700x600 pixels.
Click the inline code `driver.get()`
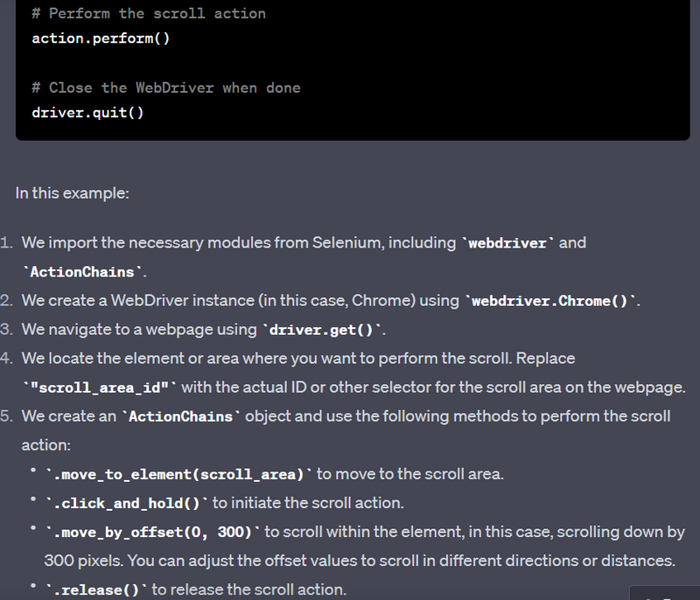coord(321,330)
